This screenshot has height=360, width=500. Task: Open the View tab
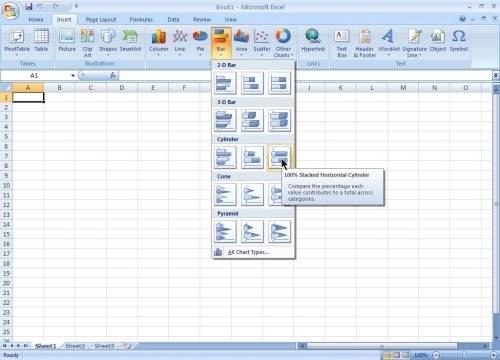pyautogui.click(x=230, y=20)
